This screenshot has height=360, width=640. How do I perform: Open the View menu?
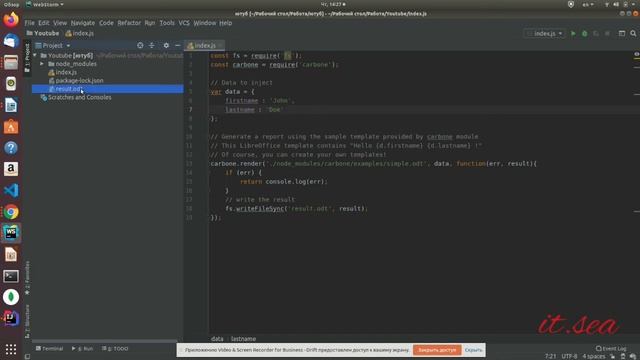tap(60, 23)
